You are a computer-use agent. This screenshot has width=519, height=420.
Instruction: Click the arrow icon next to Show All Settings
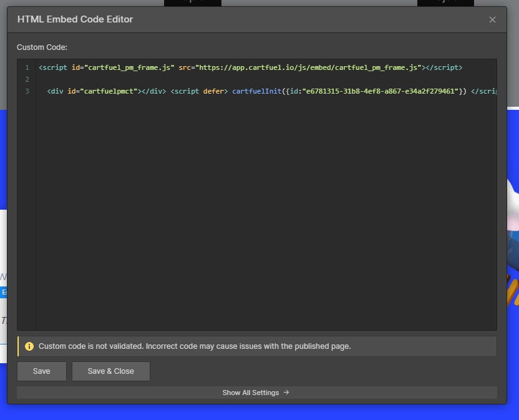(x=286, y=393)
